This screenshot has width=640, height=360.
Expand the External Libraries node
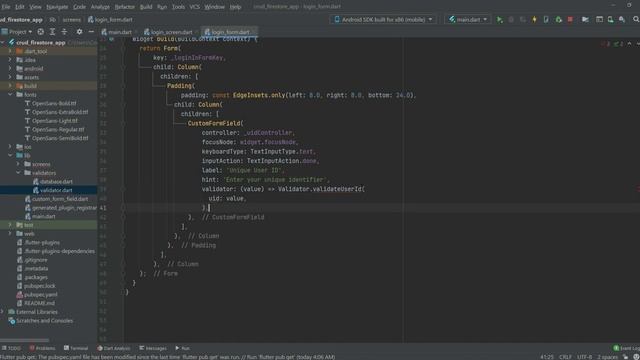tap(3, 312)
